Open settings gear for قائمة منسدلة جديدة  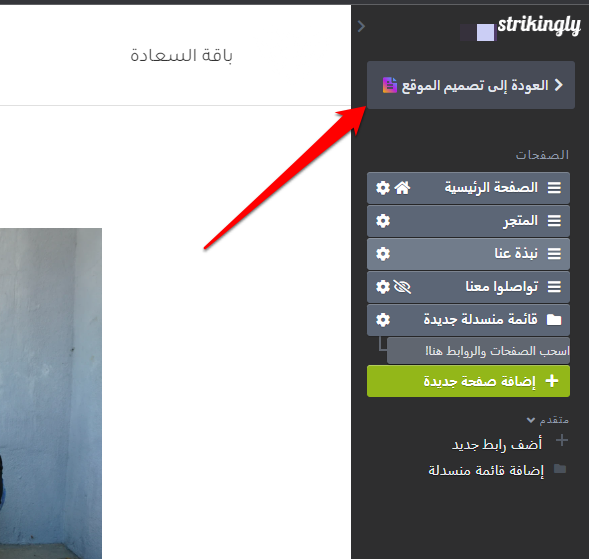pos(383,320)
